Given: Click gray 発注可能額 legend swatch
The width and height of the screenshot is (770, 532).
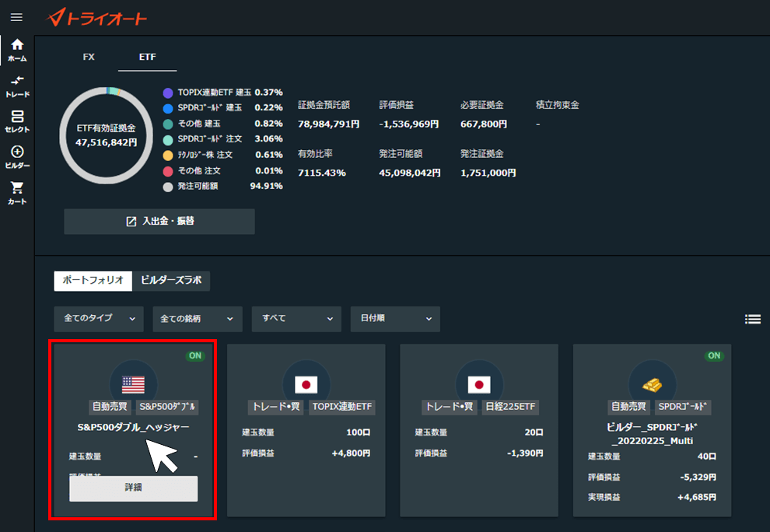Looking at the screenshot, I should click(x=168, y=187).
